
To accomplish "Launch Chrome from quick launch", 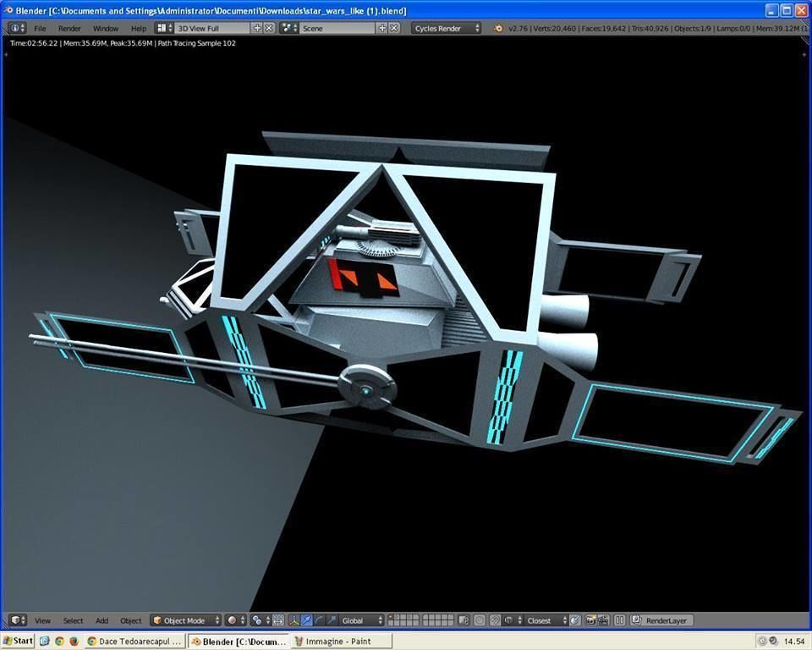I will (59, 642).
